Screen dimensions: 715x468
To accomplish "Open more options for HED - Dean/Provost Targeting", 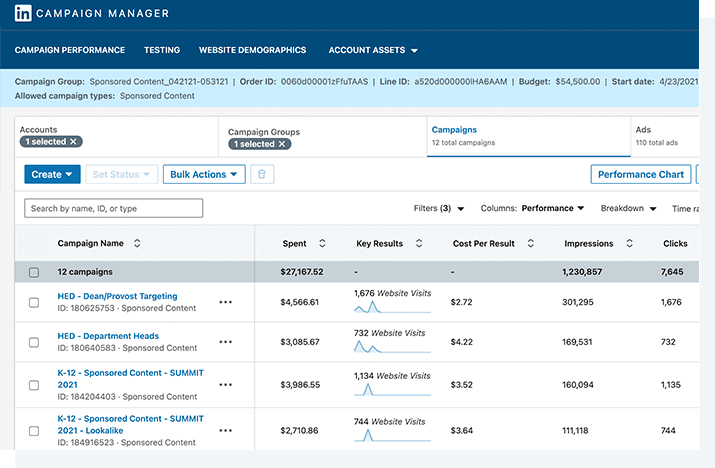I will tap(225, 302).
